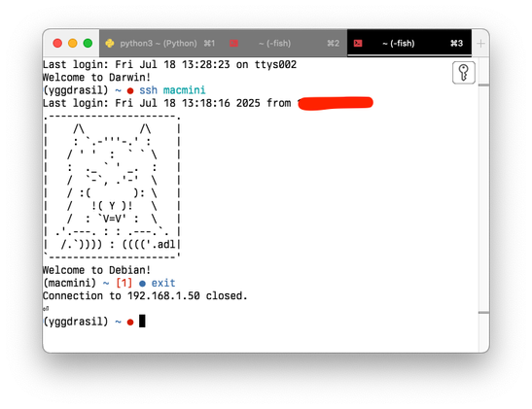Minimize the window using yellow button
This screenshot has width=532, height=409.
point(73,43)
